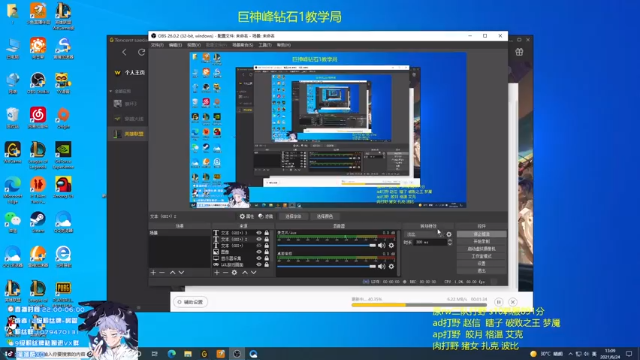This screenshot has height=360, width=640.
Task: Adjust the first mixer track's volume slider
Action: pyautogui.click(x=327, y=245)
